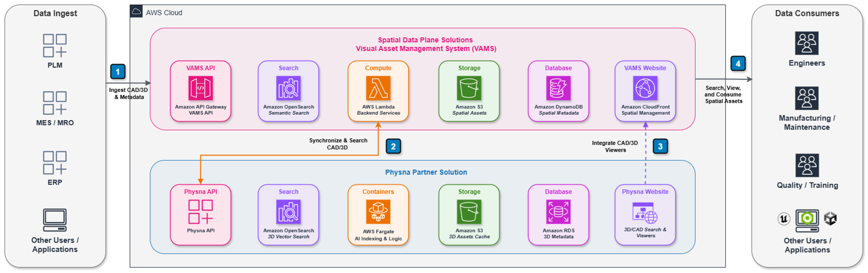Screen dimensions: 868x273
Task: Click the 'AWS Cloud' label
Action: (164, 13)
